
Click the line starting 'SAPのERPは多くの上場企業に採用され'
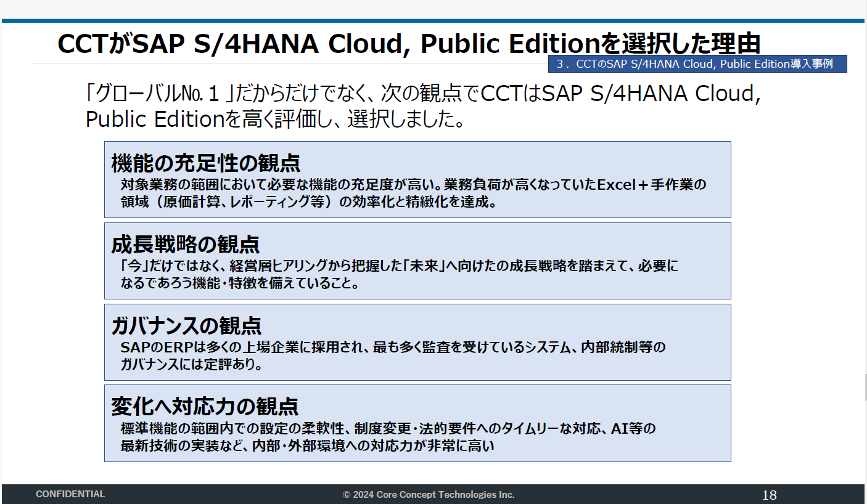[393, 348]
